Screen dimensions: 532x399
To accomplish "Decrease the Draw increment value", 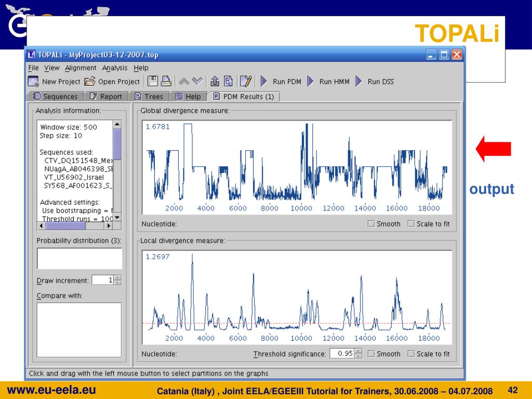I will tap(118, 283).
